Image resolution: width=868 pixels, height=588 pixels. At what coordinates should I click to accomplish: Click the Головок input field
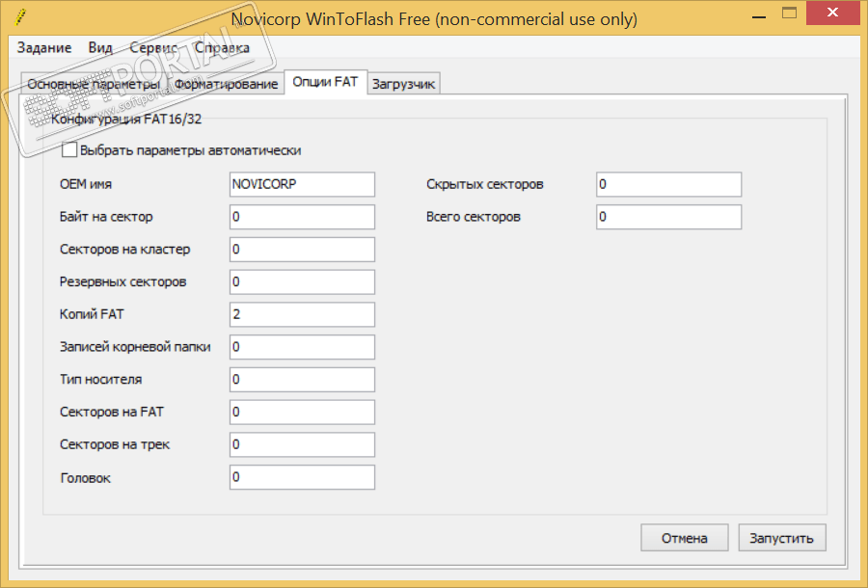(302, 477)
